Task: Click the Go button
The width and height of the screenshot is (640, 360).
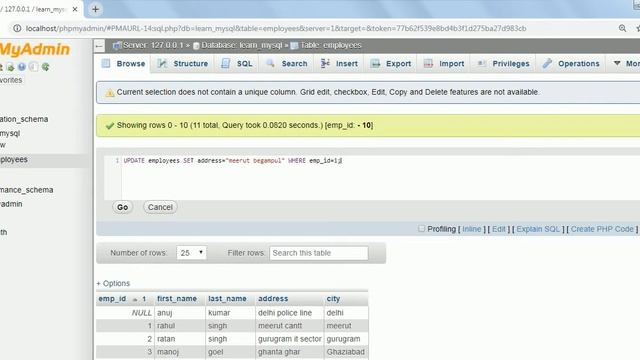Action: (x=122, y=207)
